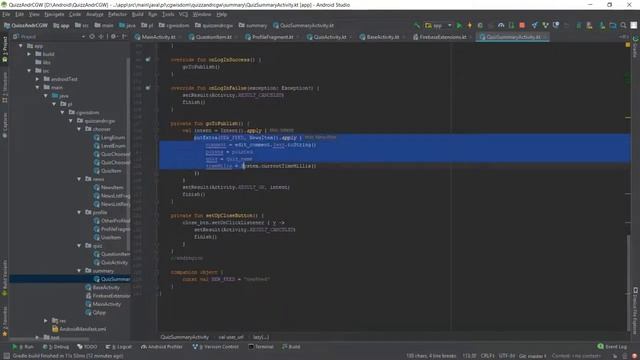Click the collapse-all icon in Project panel header
Viewport: 640px width, 360px height.
tap(102, 37)
